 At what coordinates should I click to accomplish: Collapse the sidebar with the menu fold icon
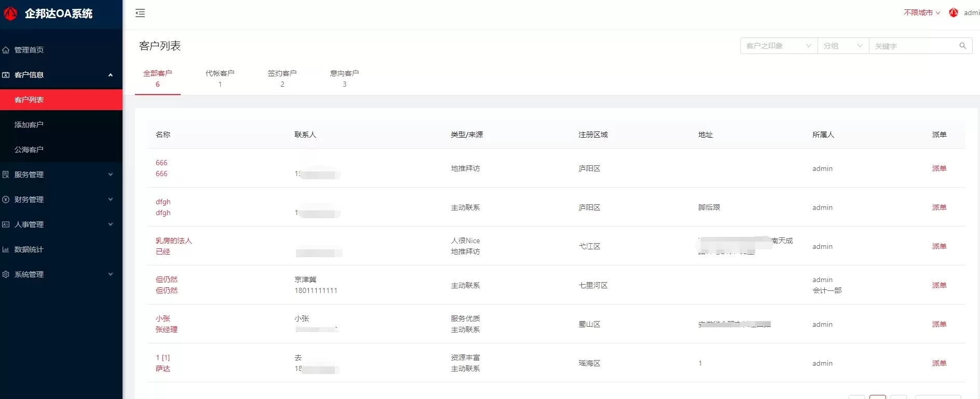[x=140, y=13]
